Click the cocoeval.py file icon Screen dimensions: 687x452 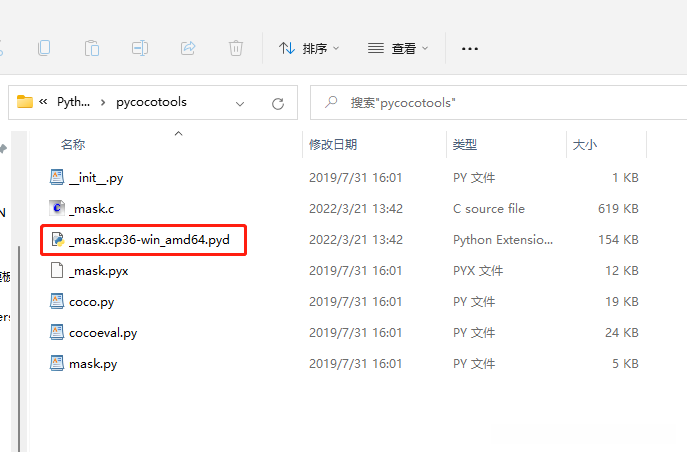coord(57,332)
